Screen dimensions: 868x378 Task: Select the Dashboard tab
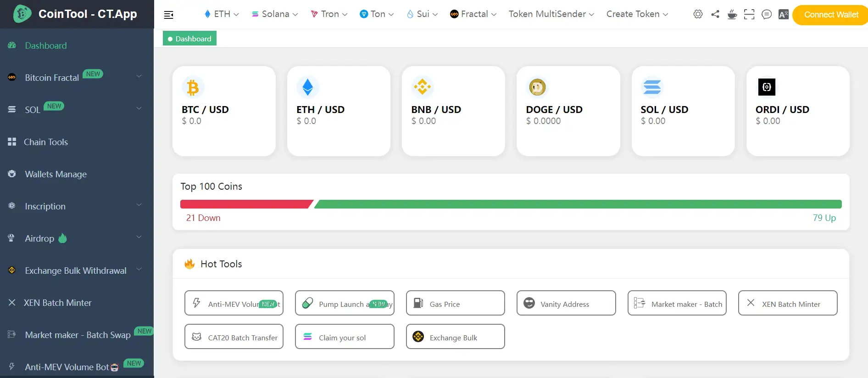pyautogui.click(x=189, y=39)
